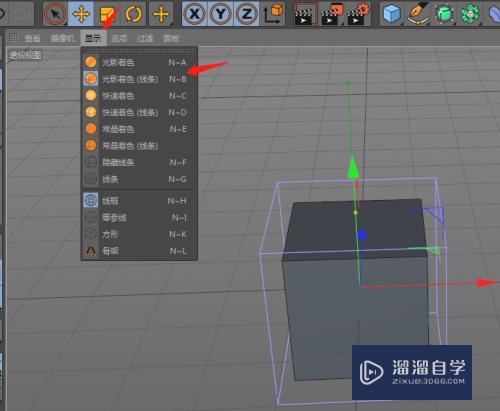Viewport: 500px width, 411px height.
Task: Choose 光影着色 (N~A) shading mode
Action: coord(139,62)
